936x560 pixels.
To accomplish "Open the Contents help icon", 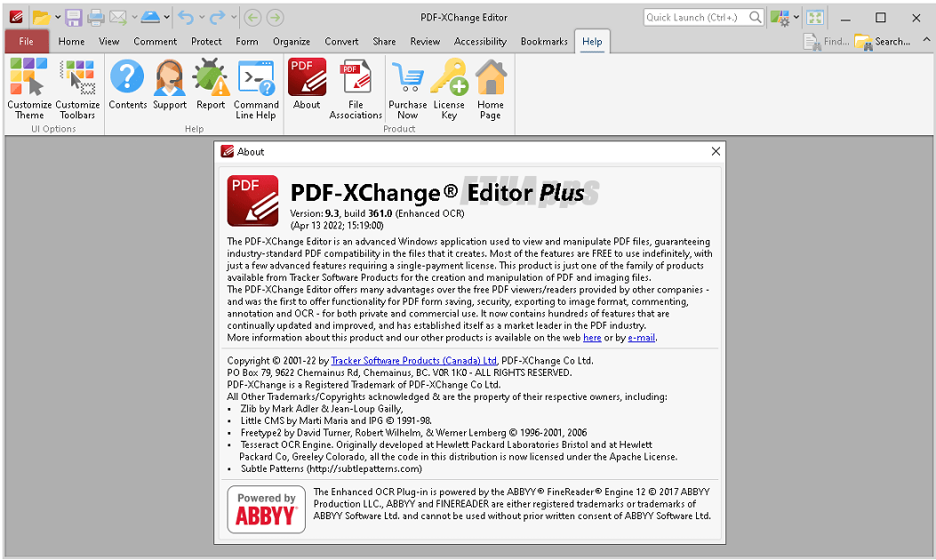I will (127, 84).
